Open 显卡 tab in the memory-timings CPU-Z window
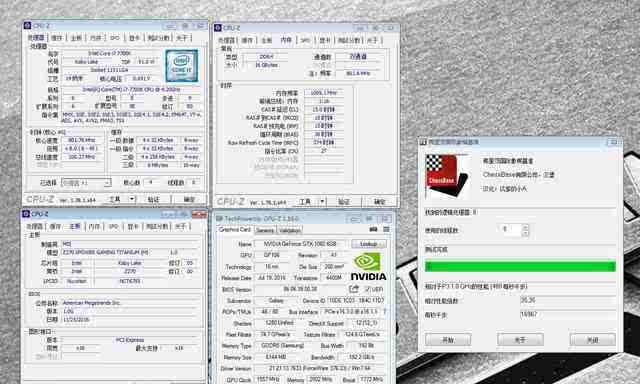 pos(325,40)
